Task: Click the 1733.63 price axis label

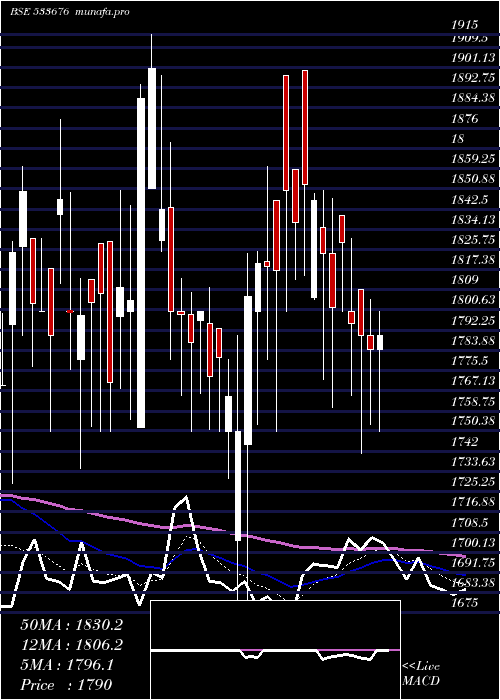Action: click(473, 462)
